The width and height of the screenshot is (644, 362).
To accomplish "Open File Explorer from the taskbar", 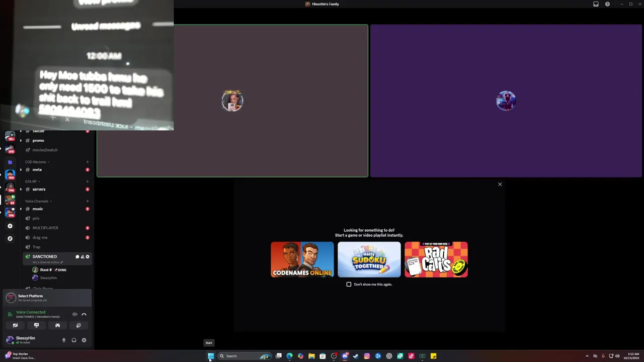I will click(x=311, y=356).
